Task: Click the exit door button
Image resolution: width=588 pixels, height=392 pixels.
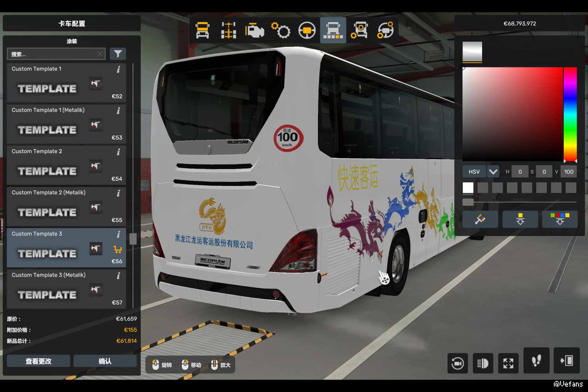Action: pos(567,361)
